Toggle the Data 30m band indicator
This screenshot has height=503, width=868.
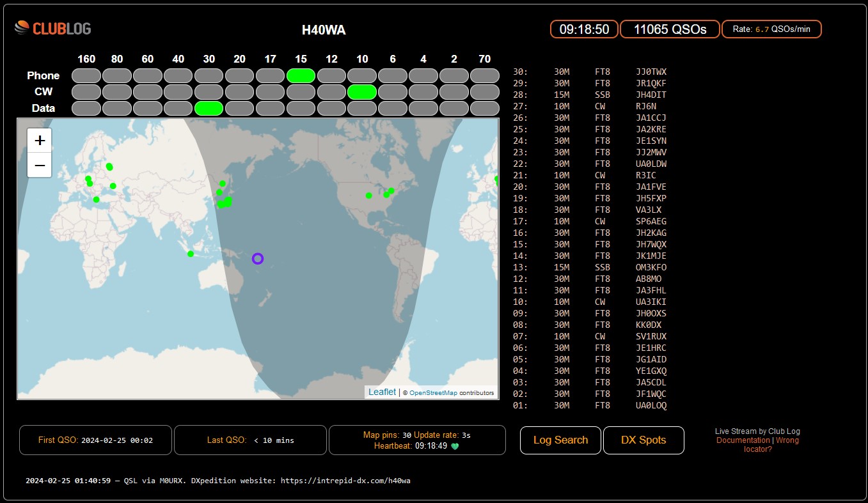(x=209, y=108)
